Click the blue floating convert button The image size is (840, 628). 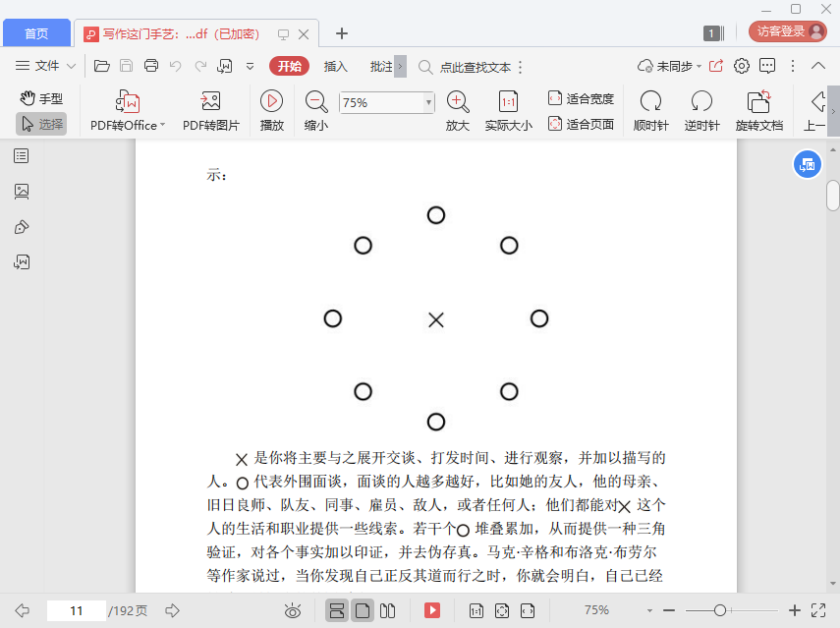point(807,164)
